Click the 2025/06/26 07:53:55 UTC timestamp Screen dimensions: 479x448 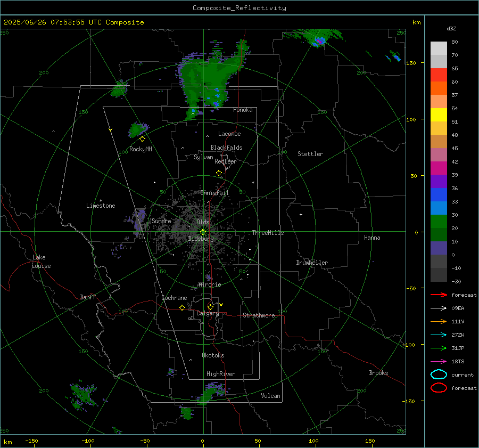(x=53, y=22)
